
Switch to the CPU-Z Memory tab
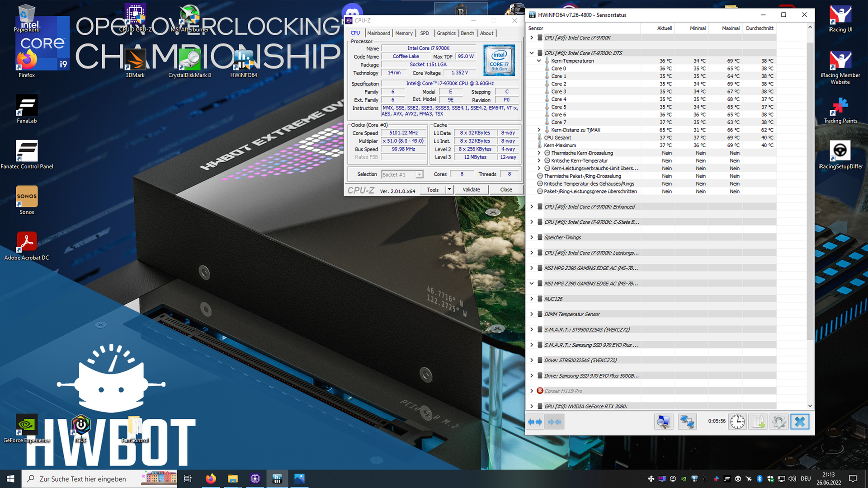(x=404, y=33)
